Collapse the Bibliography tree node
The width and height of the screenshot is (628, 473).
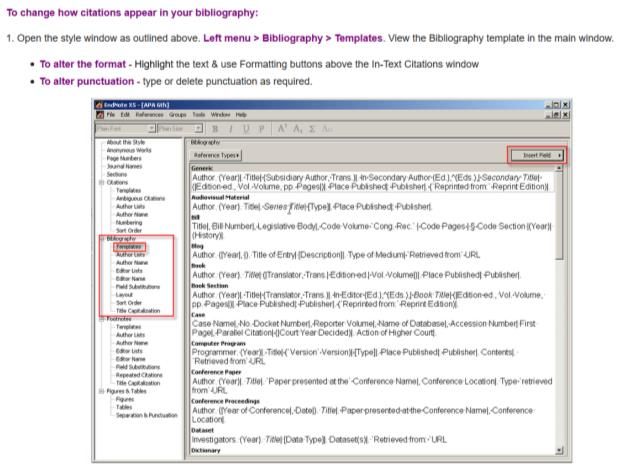point(101,239)
